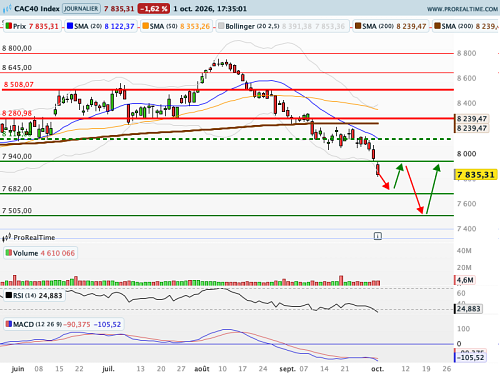
Task: Click the chart icon beside CAC40 Index
Action: click(x=7, y=9)
